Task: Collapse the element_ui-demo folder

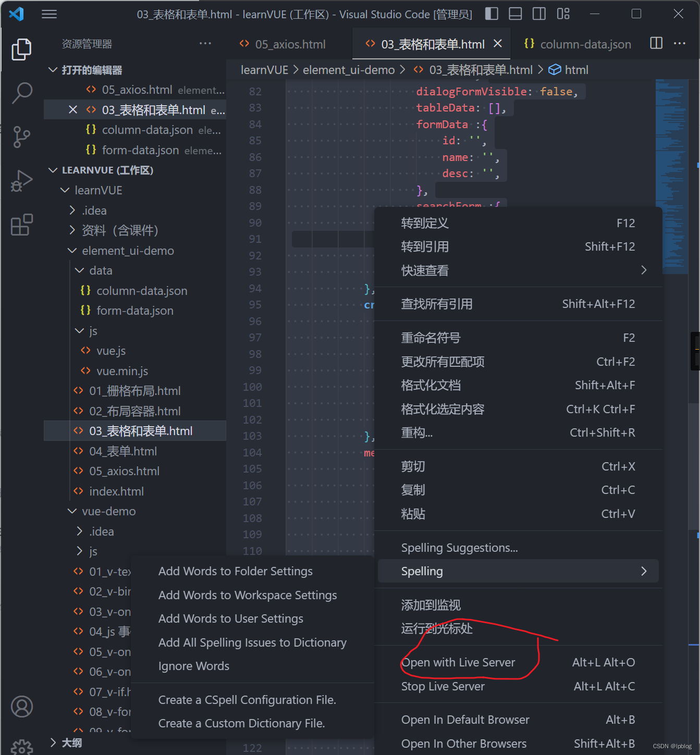Action: [x=135, y=251]
